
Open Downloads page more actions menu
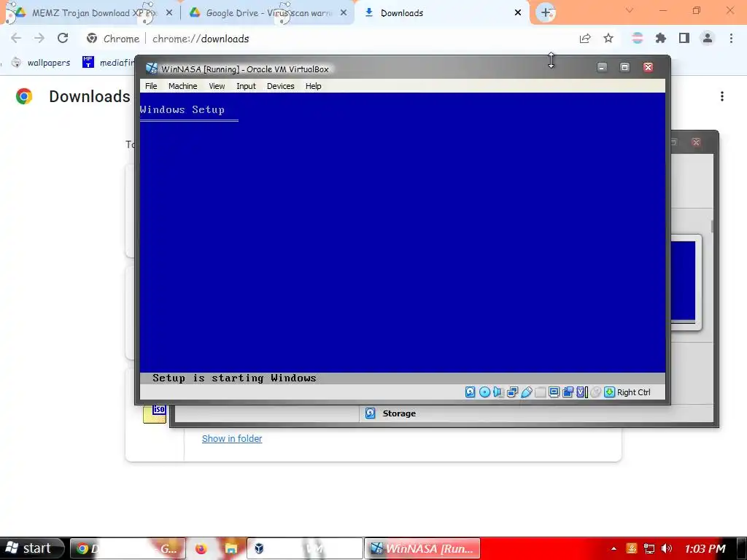[x=722, y=97]
